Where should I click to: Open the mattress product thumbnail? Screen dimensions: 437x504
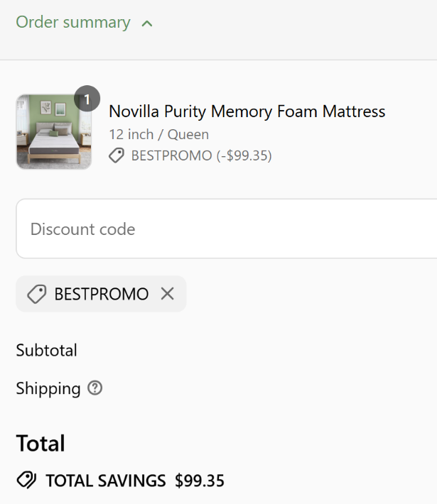pos(54,132)
